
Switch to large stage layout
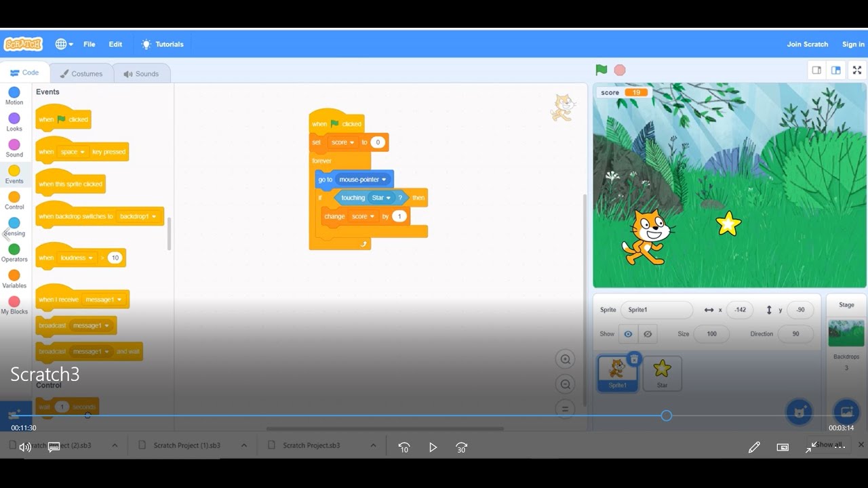(x=836, y=70)
